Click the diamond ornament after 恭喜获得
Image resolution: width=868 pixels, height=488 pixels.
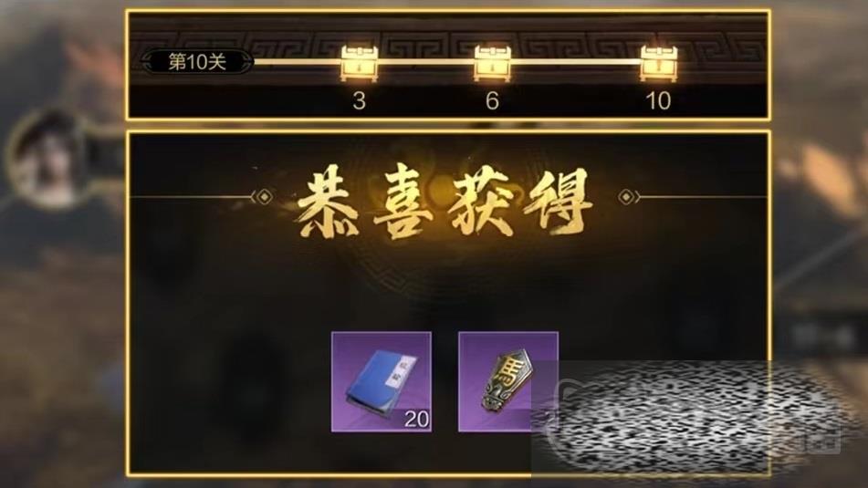tap(628, 197)
